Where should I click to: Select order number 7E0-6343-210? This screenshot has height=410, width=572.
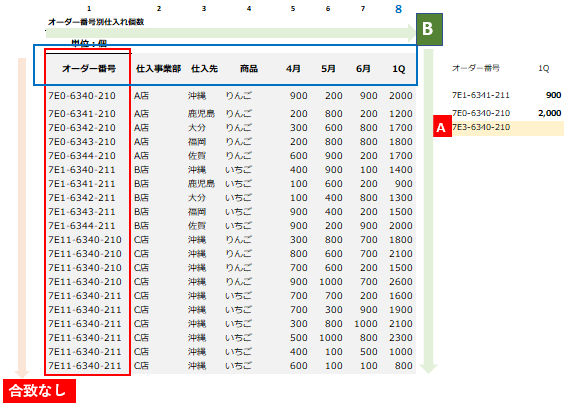pyautogui.click(x=82, y=142)
